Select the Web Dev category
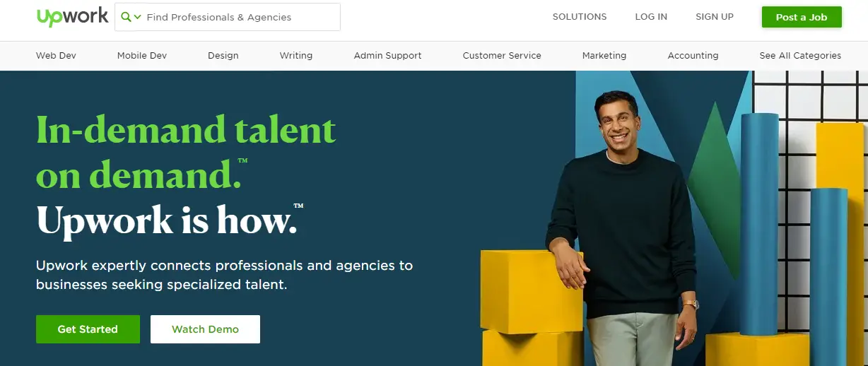The width and height of the screenshot is (868, 366). (x=56, y=56)
